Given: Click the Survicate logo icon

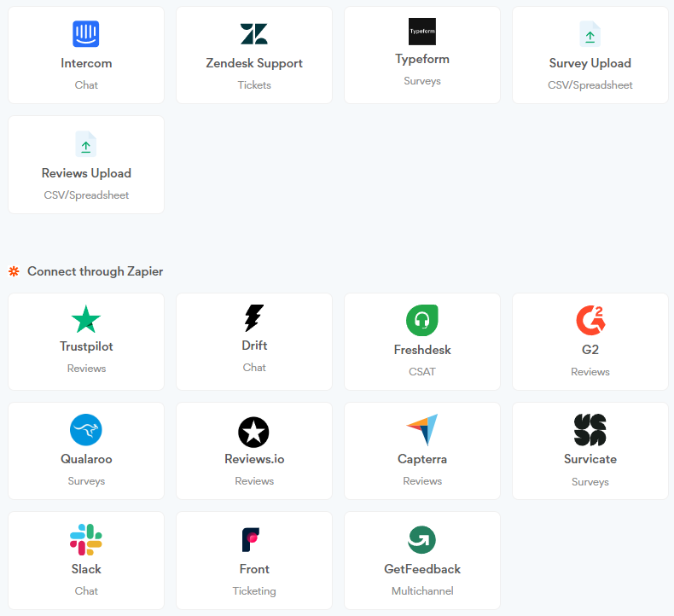Looking at the screenshot, I should point(590,429).
